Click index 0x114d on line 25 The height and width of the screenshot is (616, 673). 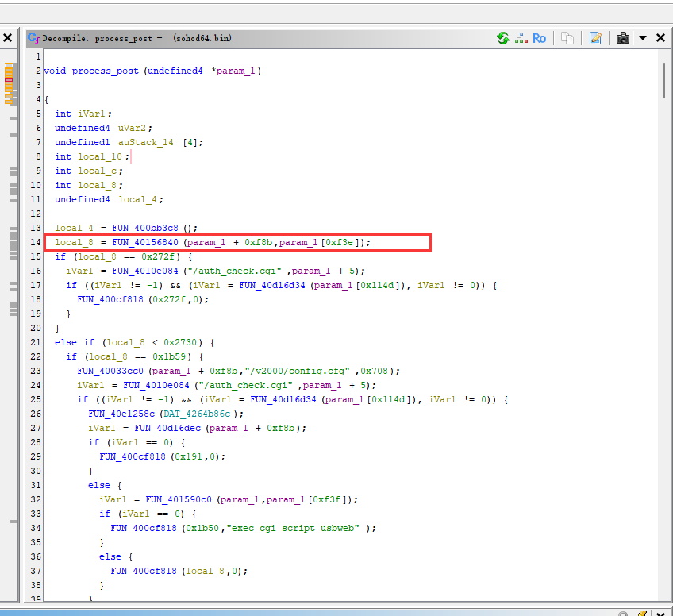point(387,399)
